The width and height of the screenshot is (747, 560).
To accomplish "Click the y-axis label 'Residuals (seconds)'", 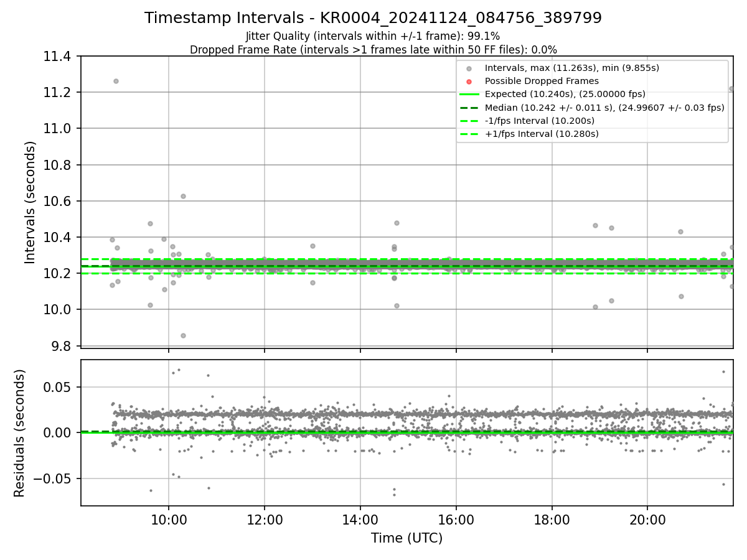I will coord(20,433).
